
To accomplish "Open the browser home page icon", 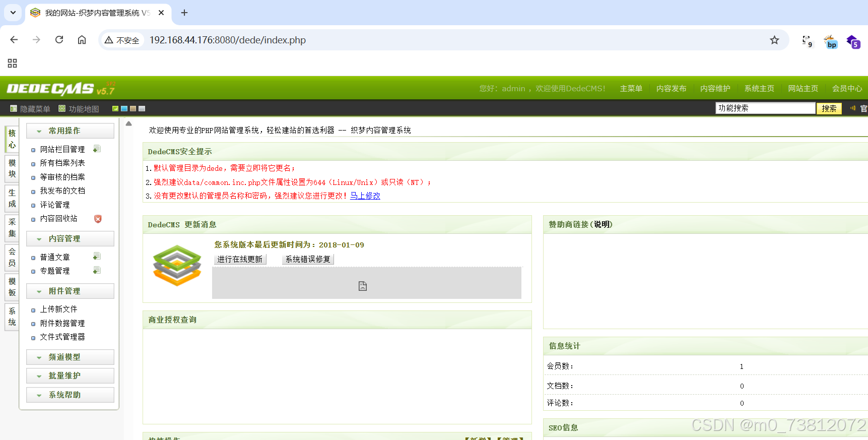I will tap(82, 40).
